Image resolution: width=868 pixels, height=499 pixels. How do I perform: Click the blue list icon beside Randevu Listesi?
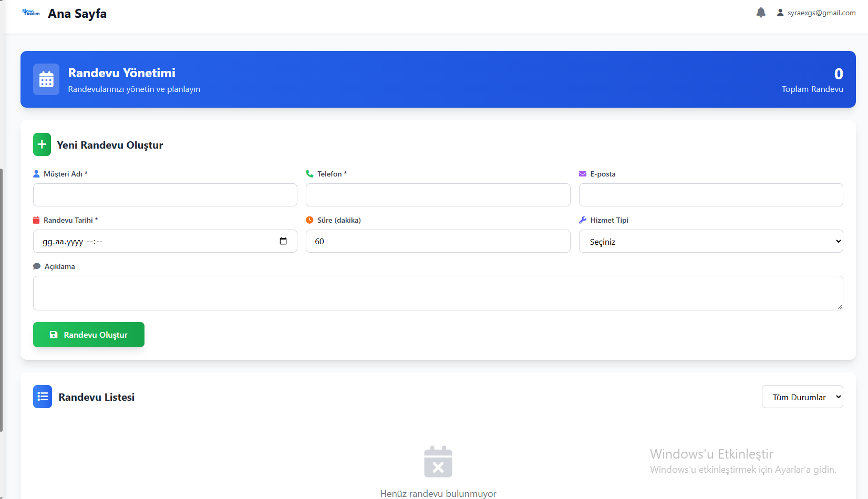pyautogui.click(x=43, y=397)
